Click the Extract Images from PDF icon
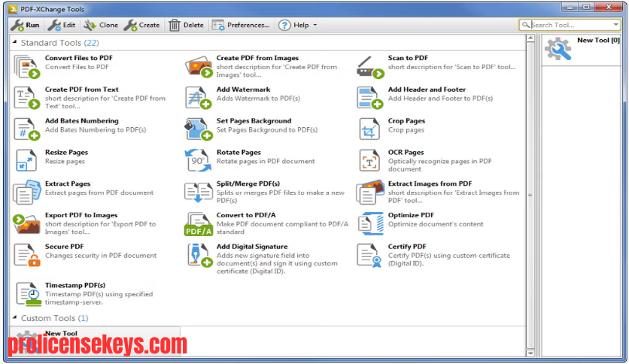Image resolution: width=629 pixels, height=364 pixels. tap(370, 193)
